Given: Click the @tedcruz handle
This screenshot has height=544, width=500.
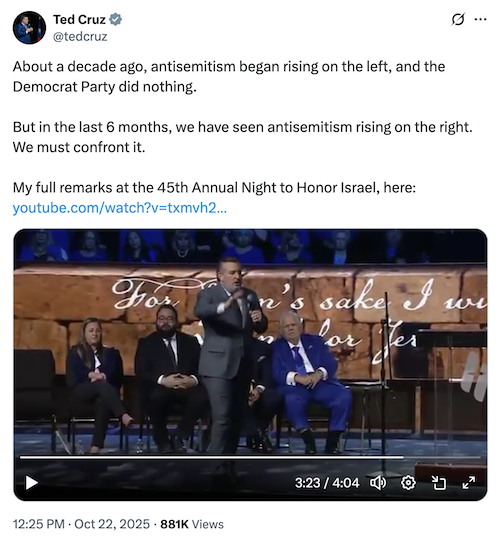Looking at the screenshot, I should click(80, 36).
